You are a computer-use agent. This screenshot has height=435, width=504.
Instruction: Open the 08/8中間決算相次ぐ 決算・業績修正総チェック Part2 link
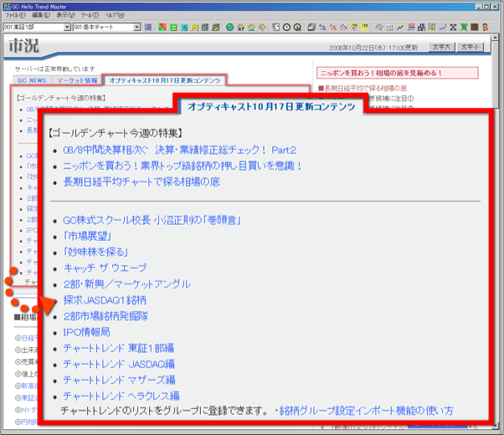click(180, 150)
